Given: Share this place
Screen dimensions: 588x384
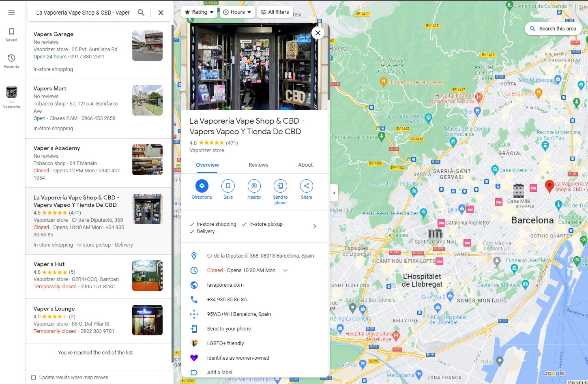Looking at the screenshot, I should click(x=307, y=189).
